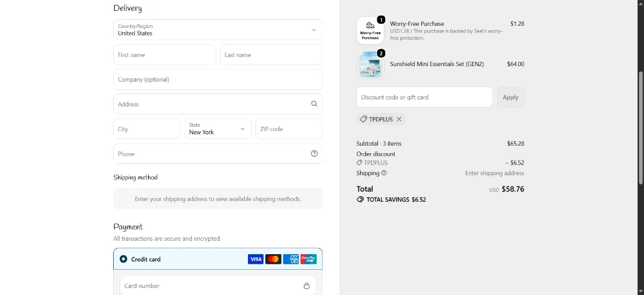Click the $58.76 total amount
The image size is (644, 295).
(x=513, y=189)
